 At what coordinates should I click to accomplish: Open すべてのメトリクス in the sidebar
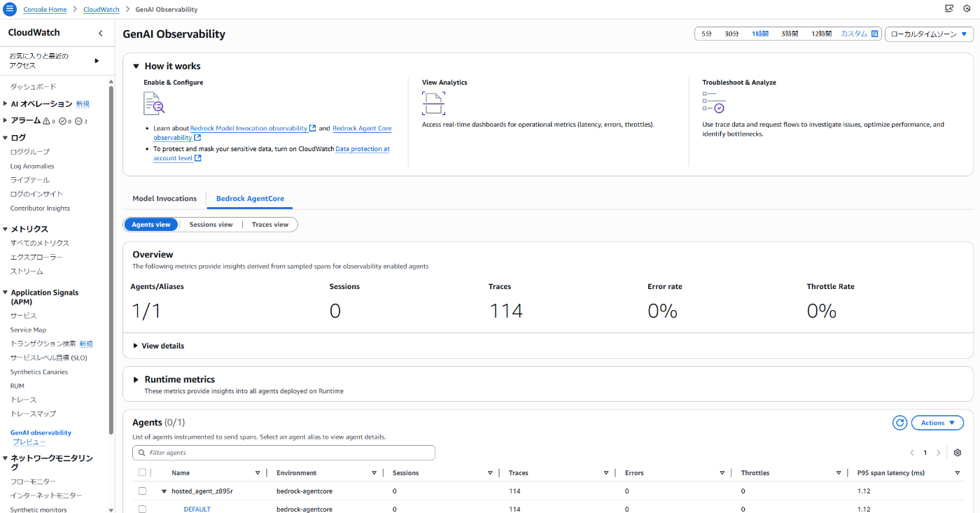(x=40, y=243)
